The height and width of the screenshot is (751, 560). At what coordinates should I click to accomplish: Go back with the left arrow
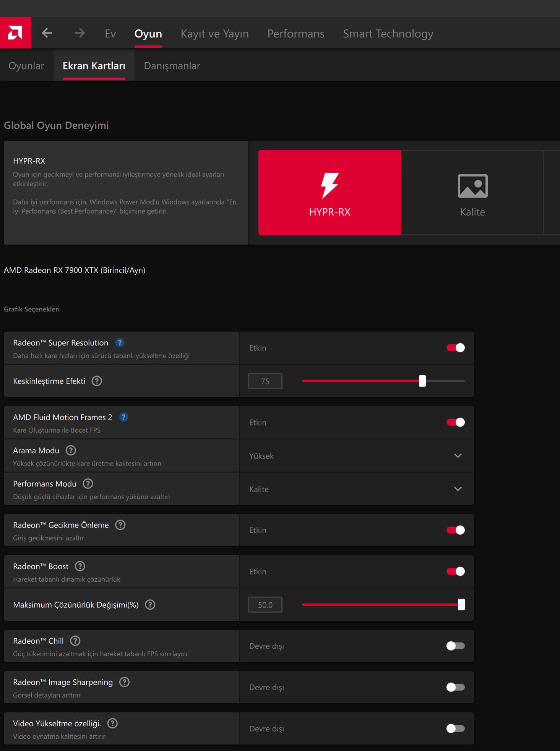pos(47,33)
